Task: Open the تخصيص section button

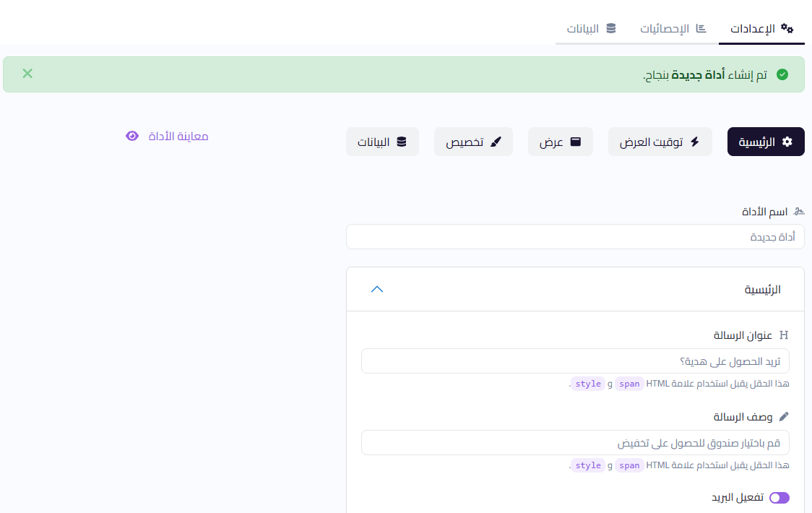Action: tap(473, 142)
